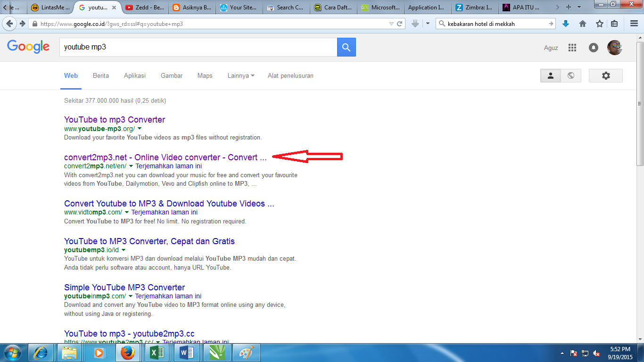Select the Aplikasi search filter
This screenshot has width=644, height=362.
click(x=135, y=75)
